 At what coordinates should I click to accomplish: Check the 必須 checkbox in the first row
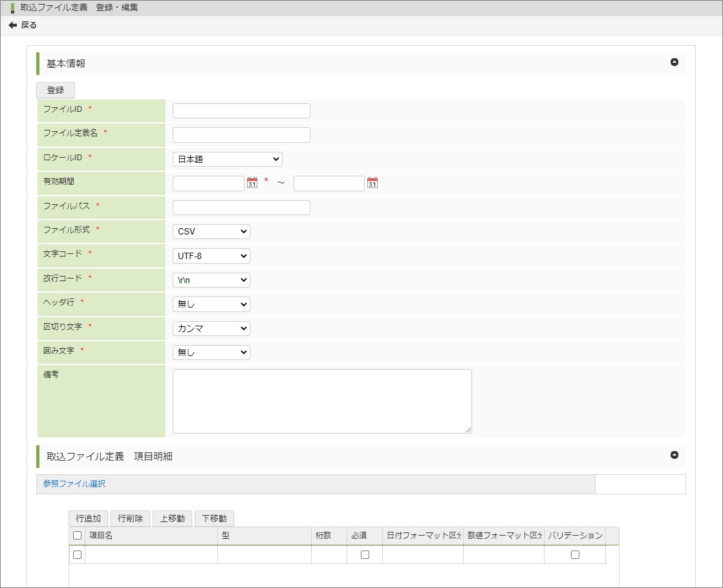[365, 554]
